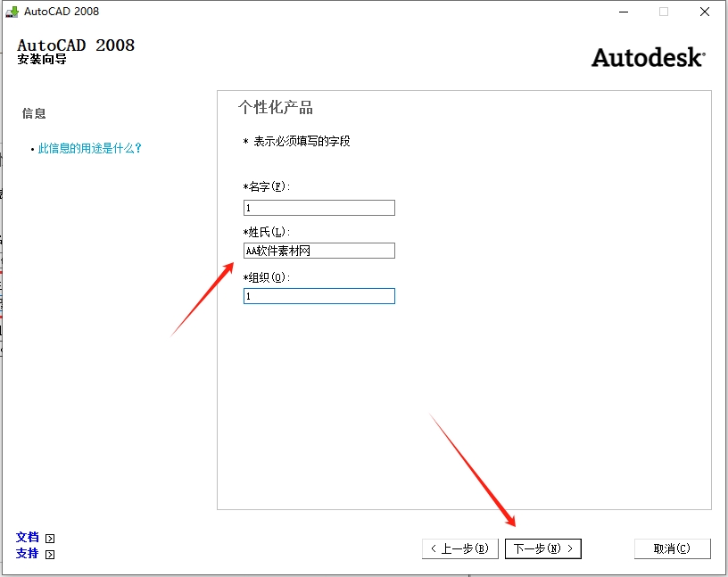Click the arrow icon beside 支持

(x=50, y=554)
